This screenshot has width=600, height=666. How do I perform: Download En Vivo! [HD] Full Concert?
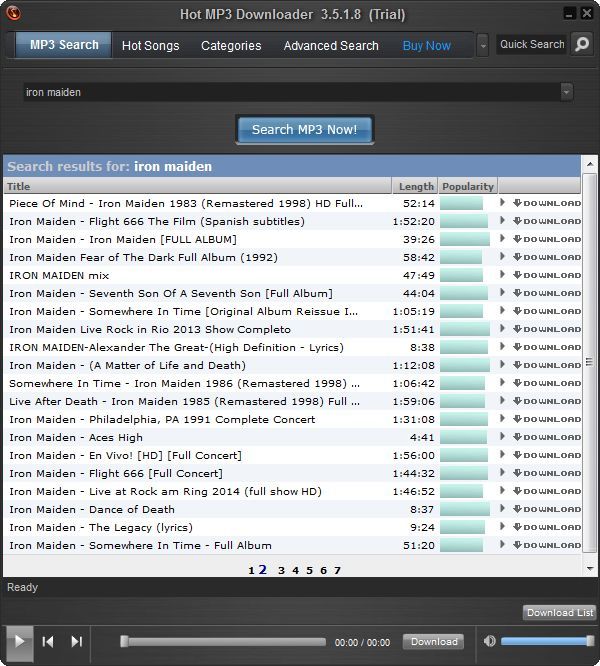[x=546, y=455]
